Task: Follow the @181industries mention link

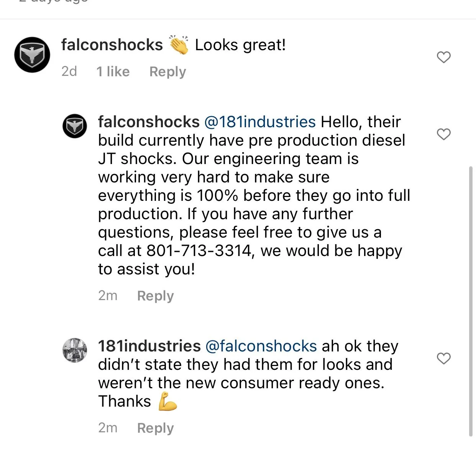Action: point(260,122)
